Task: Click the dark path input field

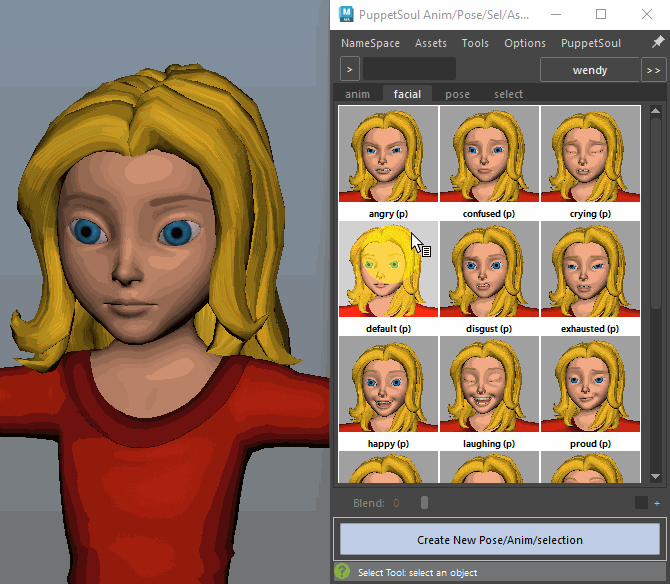Action: (409, 69)
